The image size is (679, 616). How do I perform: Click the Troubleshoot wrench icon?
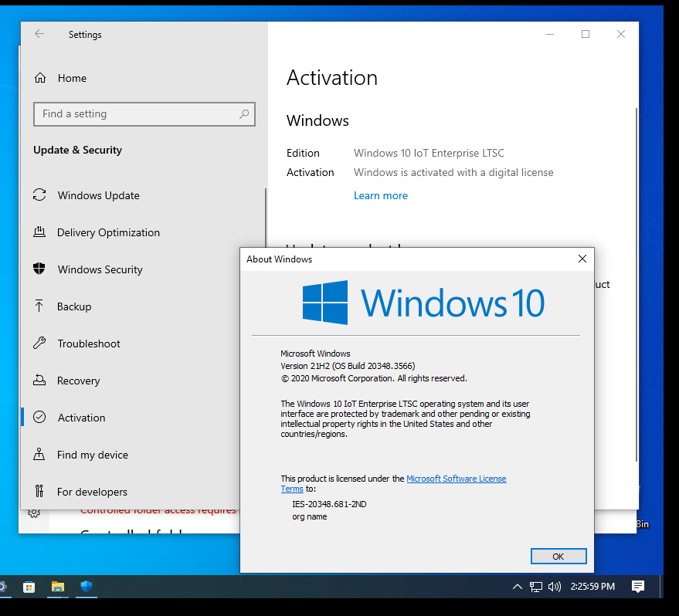pos(39,343)
